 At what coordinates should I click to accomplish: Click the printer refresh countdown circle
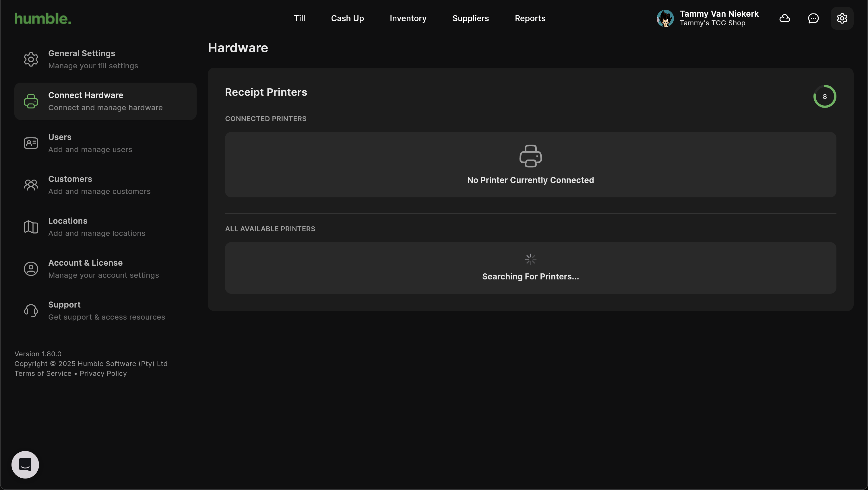coord(825,97)
